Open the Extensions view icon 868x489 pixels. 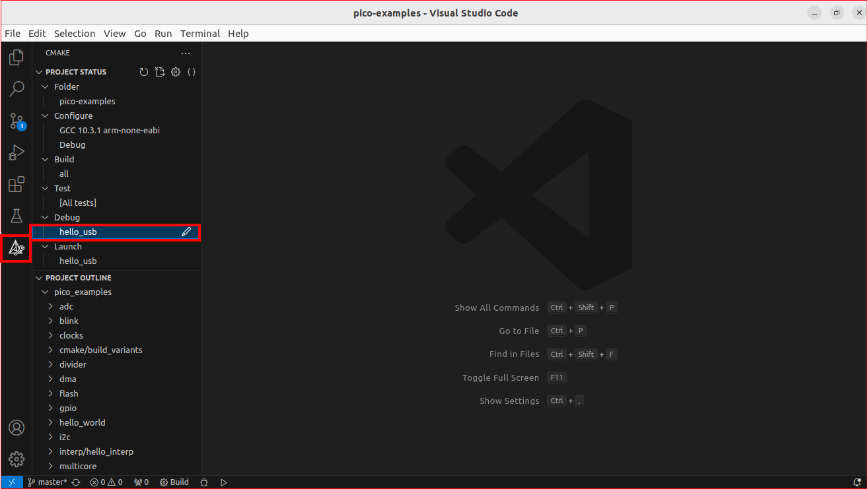tap(16, 185)
